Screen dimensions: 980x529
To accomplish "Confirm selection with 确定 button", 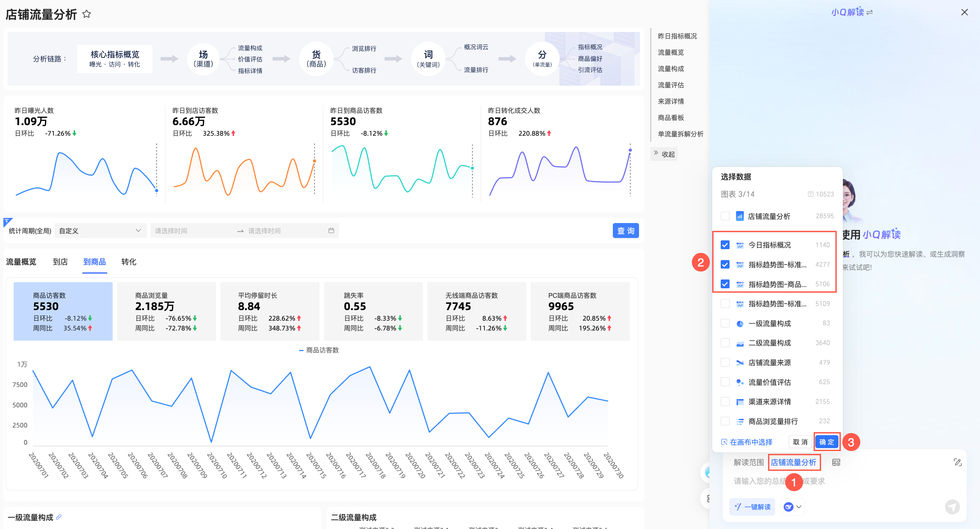I will point(827,442).
